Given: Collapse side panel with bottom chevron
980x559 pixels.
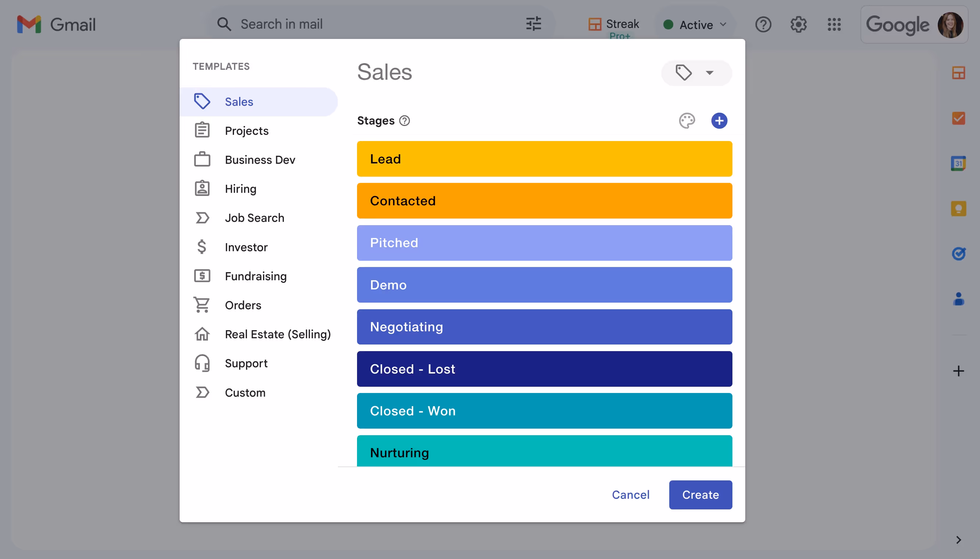Looking at the screenshot, I should 958,540.
